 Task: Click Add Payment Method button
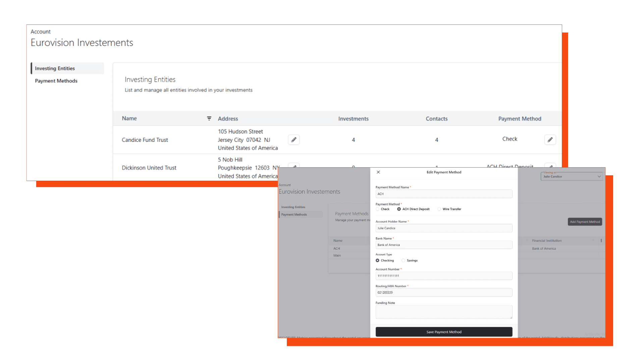pos(585,222)
